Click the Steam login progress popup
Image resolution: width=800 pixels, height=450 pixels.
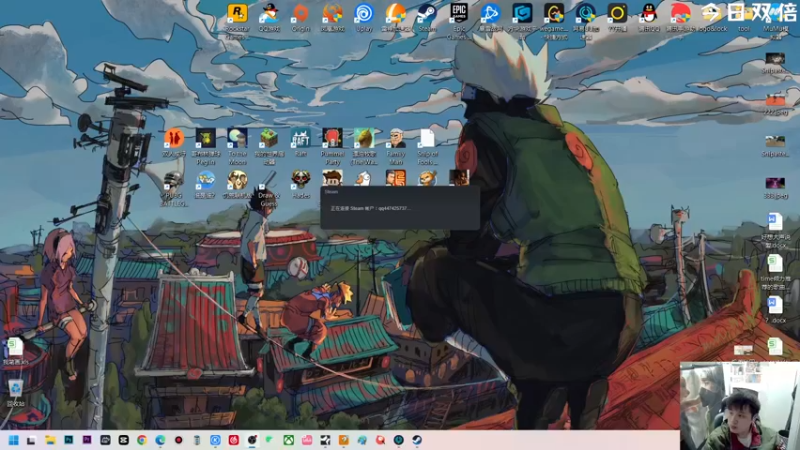400,208
